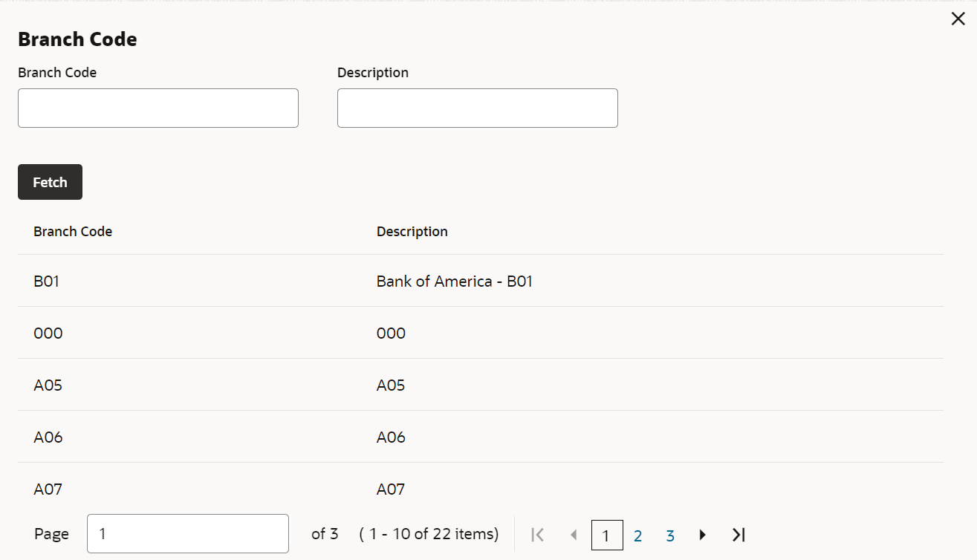Close the Branch Code dialog
The height and width of the screenshot is (560, 977).
click(x=958, y=19)
